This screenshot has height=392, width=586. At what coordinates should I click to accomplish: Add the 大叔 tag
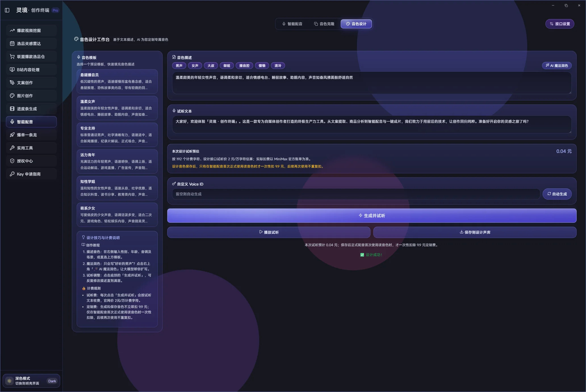coord(211,66)
